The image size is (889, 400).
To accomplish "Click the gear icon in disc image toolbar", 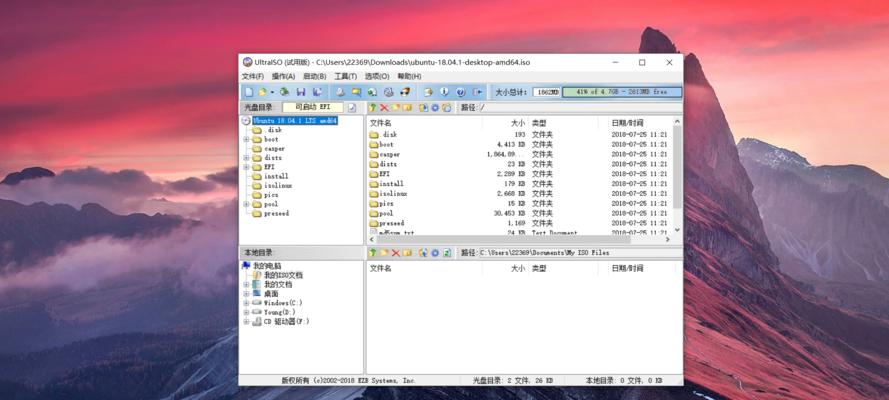I will tap(435, 108).
